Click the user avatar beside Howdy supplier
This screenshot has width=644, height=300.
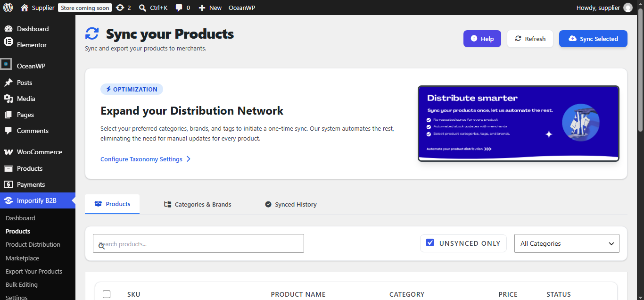(628, 8)
